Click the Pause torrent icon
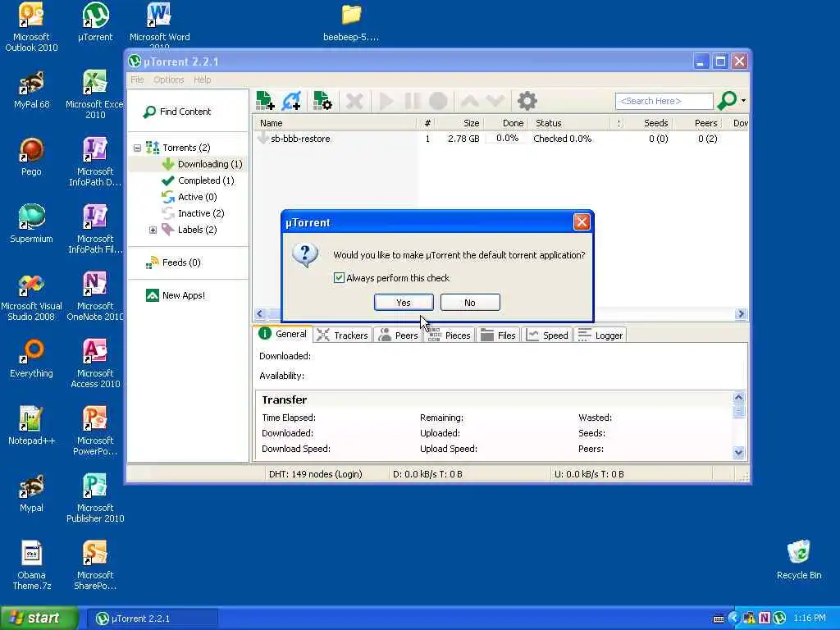 tap(412, 101)
